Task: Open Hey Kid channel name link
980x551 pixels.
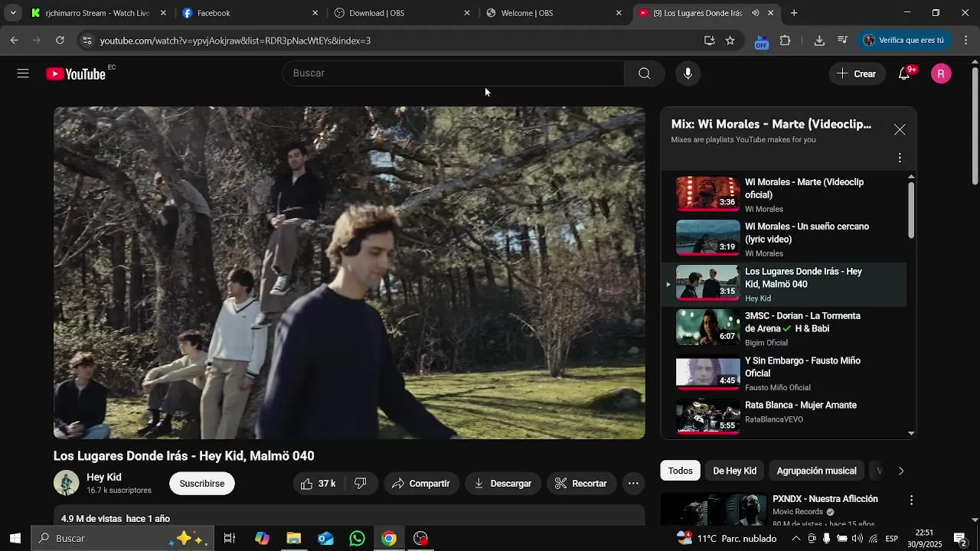Action: click(104, 477)
